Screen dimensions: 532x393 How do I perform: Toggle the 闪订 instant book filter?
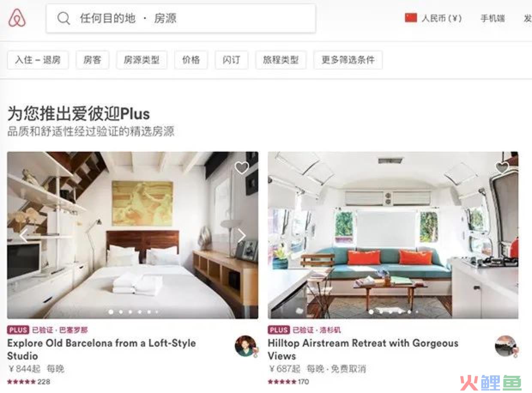coord(231,60)
